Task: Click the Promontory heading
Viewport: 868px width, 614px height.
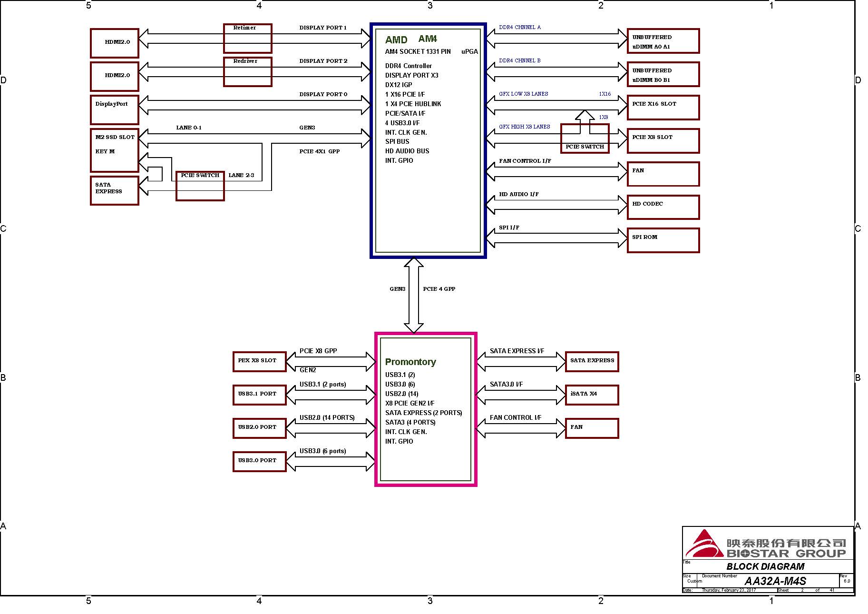Action: (x=410, y=362)
